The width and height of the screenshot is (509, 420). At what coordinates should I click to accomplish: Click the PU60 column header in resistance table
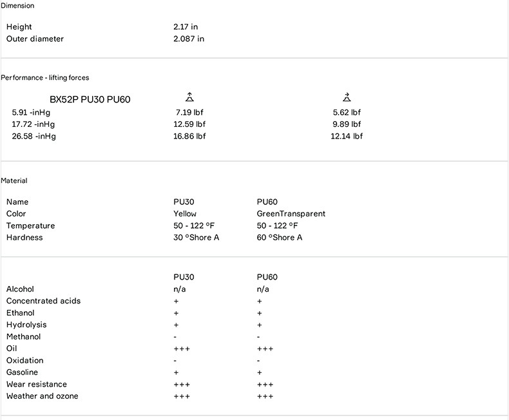pos(267,278)
